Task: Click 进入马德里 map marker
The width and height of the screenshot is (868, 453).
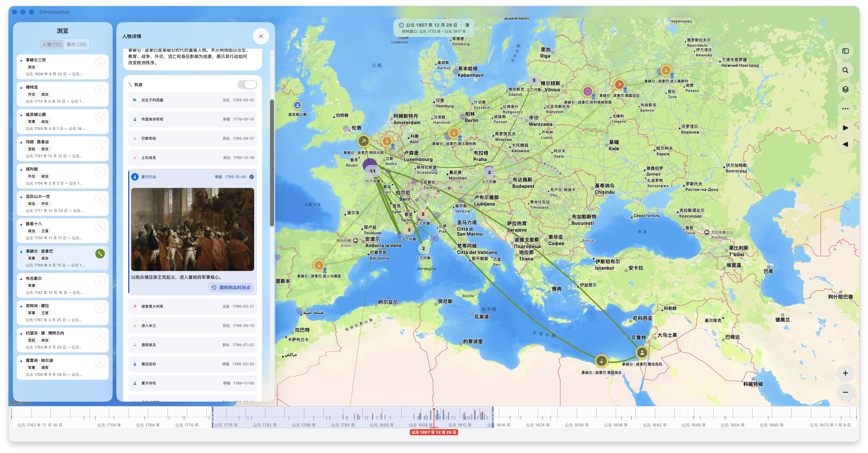Action: tap(318, 265)
